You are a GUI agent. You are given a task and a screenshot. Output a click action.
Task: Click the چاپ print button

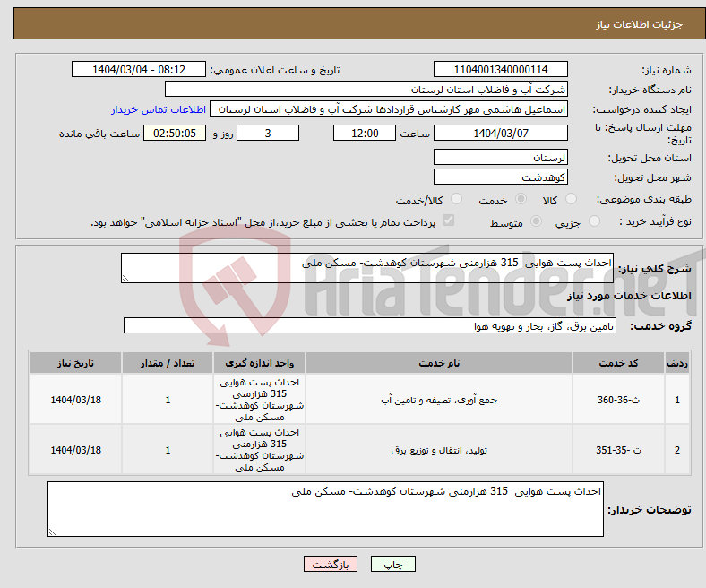393,564
